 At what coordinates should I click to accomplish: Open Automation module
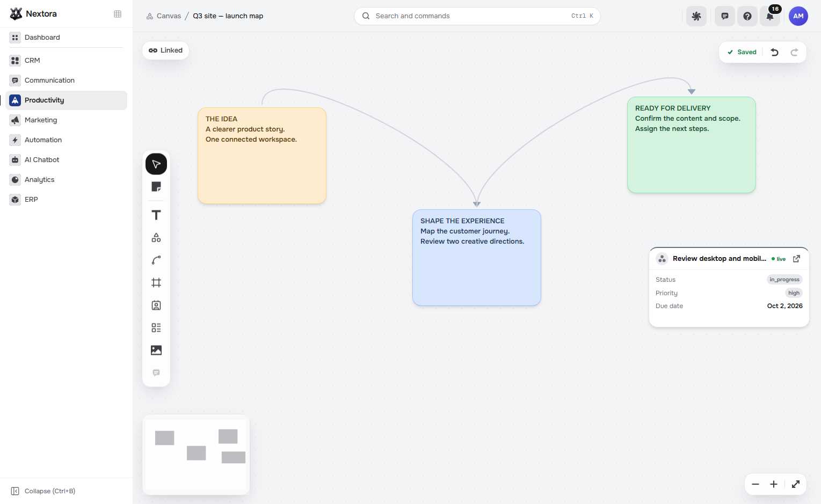[66, 140]
